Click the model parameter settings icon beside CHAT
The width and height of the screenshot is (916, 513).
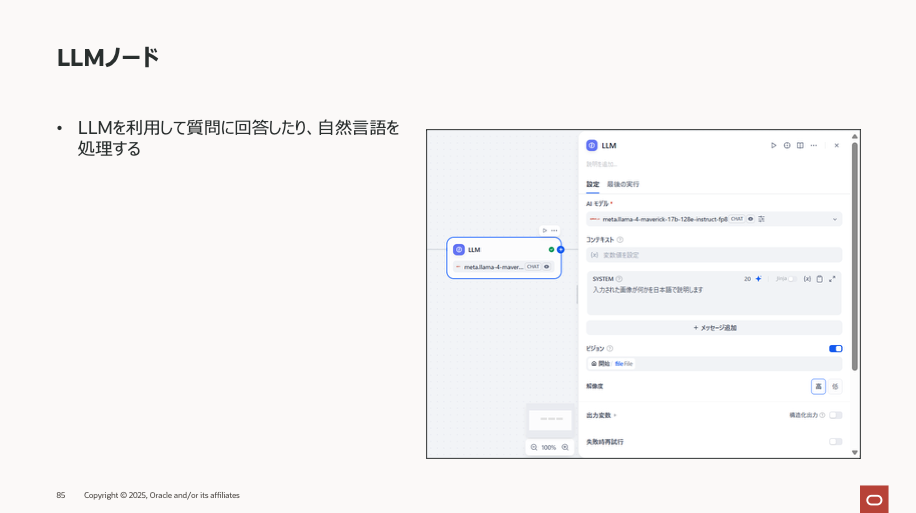click(762, 219)
